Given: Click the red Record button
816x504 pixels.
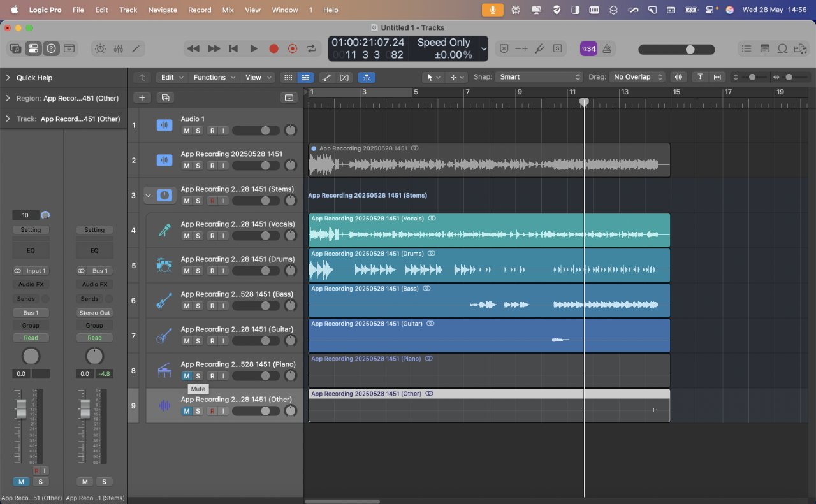Looking at the screenshot, I should tap(273, 48).
